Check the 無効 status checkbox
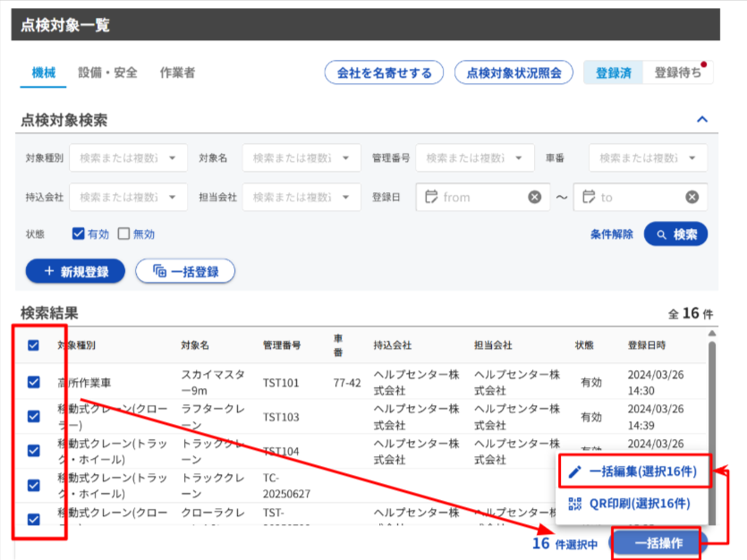 (x=124, y=234)
